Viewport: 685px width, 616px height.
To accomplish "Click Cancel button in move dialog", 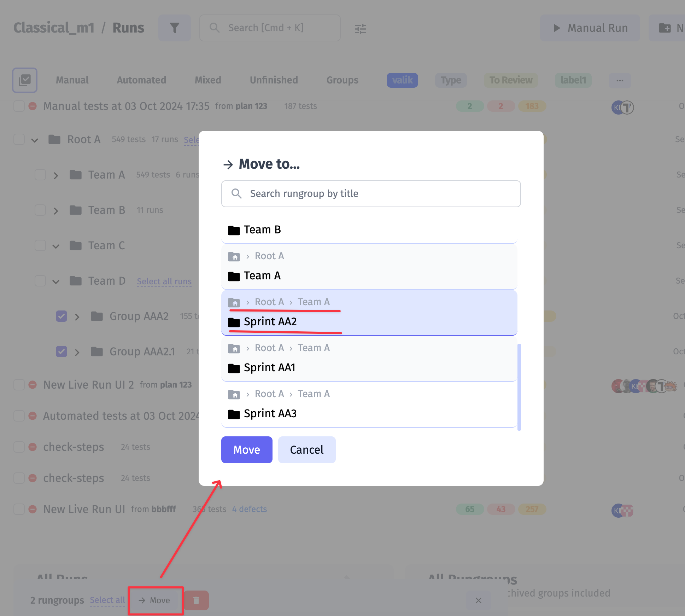I will [x=306, y=449].
